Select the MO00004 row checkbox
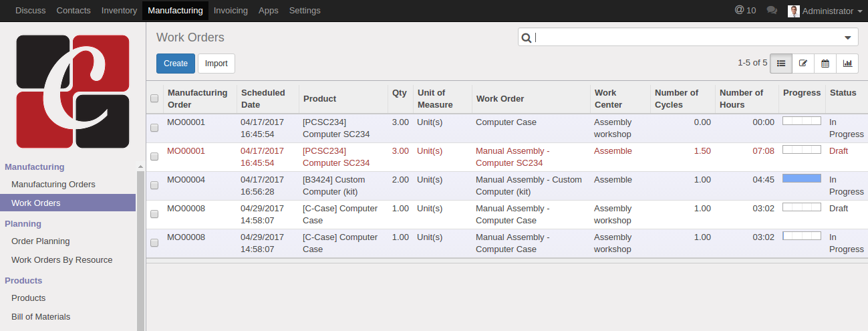Image resolution: width=868 pixels, height=331 pixels. pyautogui.click(x=154, y=185)
